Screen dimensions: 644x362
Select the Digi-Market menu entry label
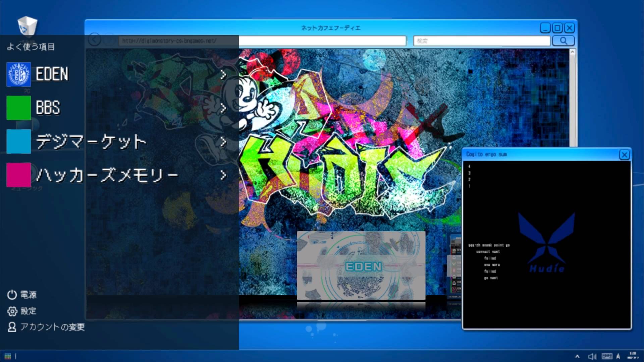click(91, 141)
